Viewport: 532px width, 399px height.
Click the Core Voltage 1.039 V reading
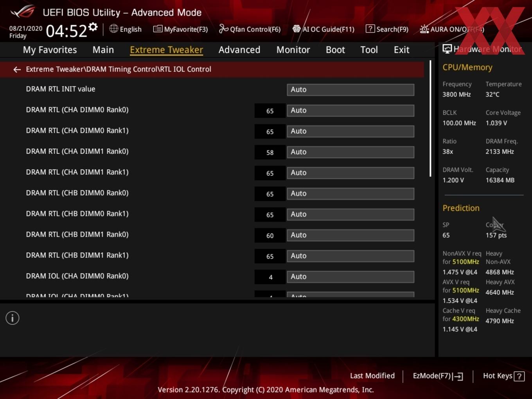[x=496, y=123]
